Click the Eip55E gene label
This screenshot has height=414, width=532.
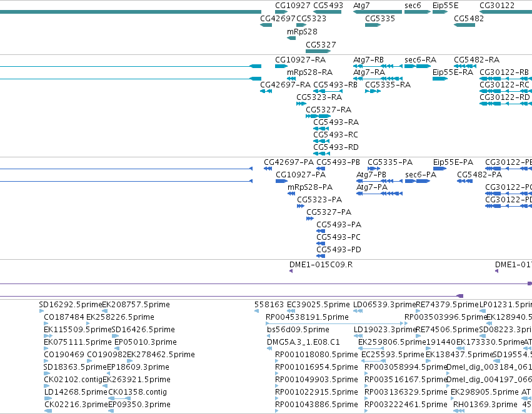445,6
